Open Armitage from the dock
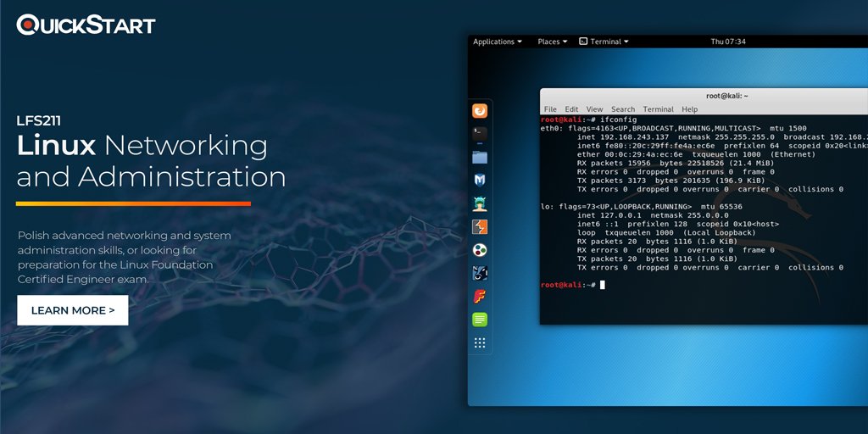Image resolution: width=868 pixels, height=434 pixels. click(x=480, y=203)
